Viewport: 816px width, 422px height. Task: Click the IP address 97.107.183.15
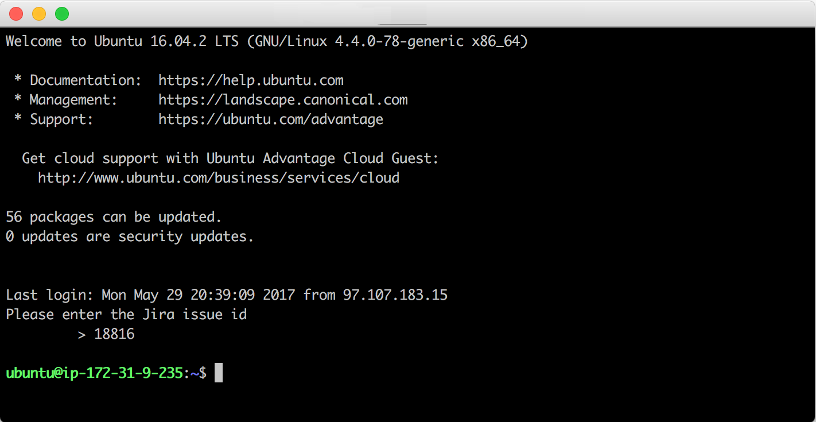click(x=395, y=295)
